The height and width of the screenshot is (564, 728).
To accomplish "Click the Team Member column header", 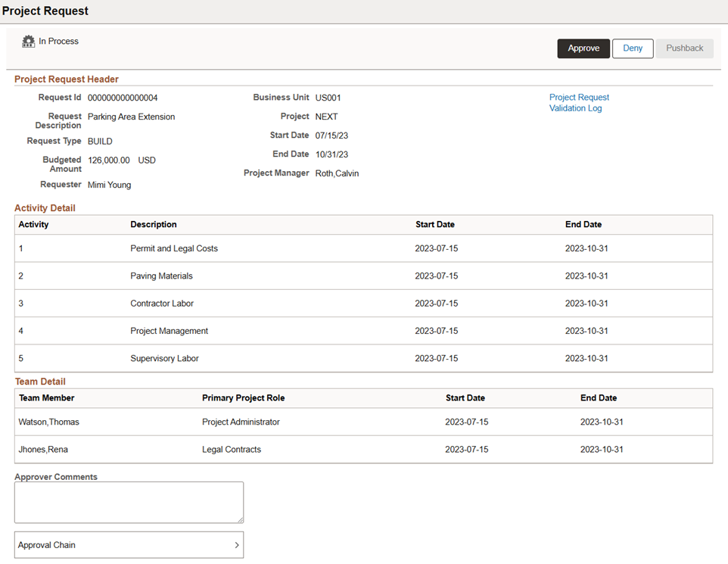I will tap(47, 398).
